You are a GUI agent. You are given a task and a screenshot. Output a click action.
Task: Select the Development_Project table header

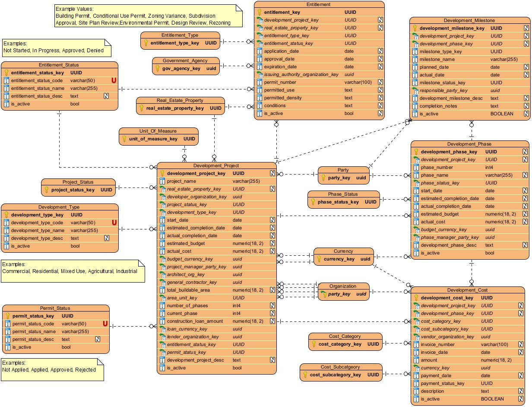(216, 165)
